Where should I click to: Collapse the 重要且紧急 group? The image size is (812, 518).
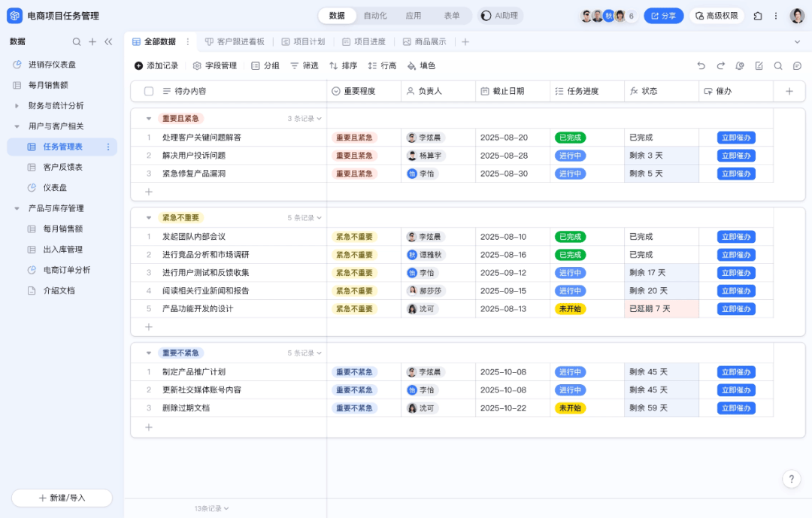click(147, 118)
